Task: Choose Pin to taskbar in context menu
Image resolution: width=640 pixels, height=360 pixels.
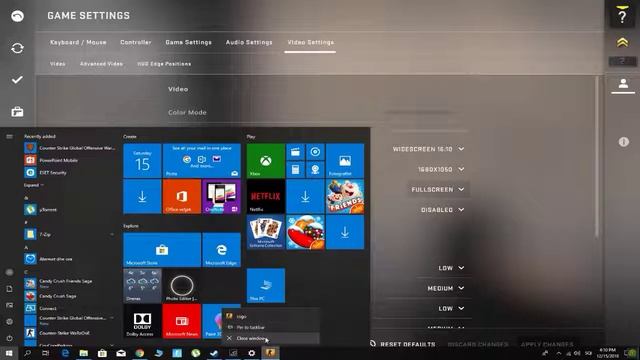Action: click(x=271, y=327)
